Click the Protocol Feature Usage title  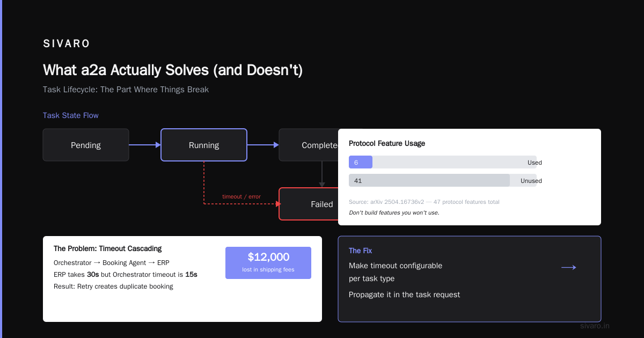[x=387, y=143]
